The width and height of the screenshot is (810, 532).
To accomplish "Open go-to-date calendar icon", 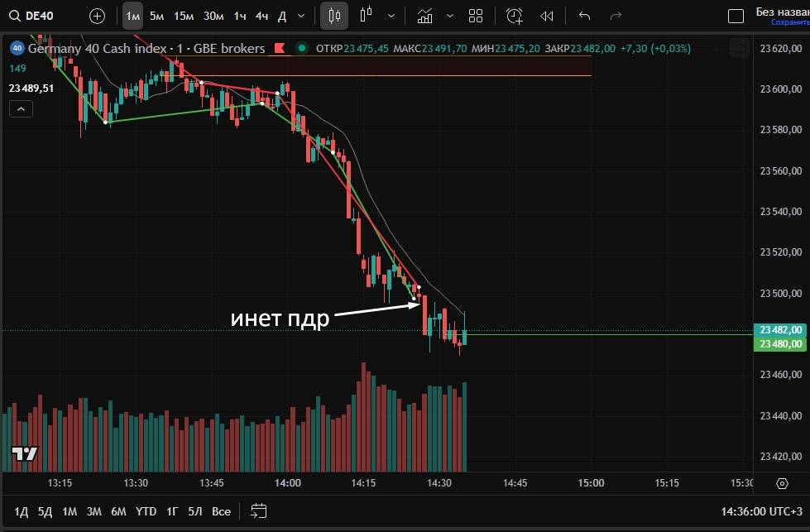I will (259, 510).
